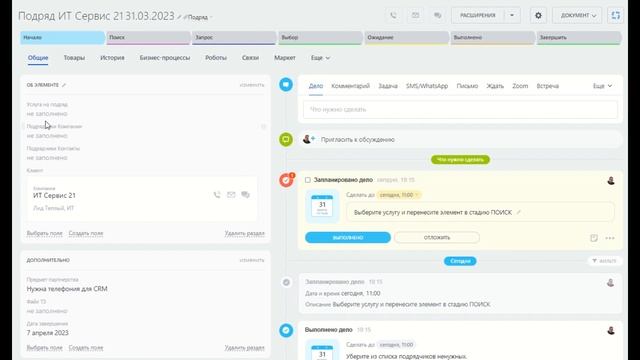
Task: Click the phone call icon in header
Action: point(393,16)
